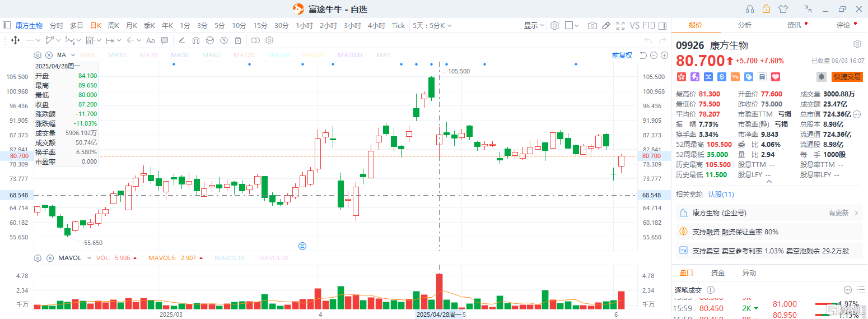Click the 前复权 adjustment link

coord(622,55)
